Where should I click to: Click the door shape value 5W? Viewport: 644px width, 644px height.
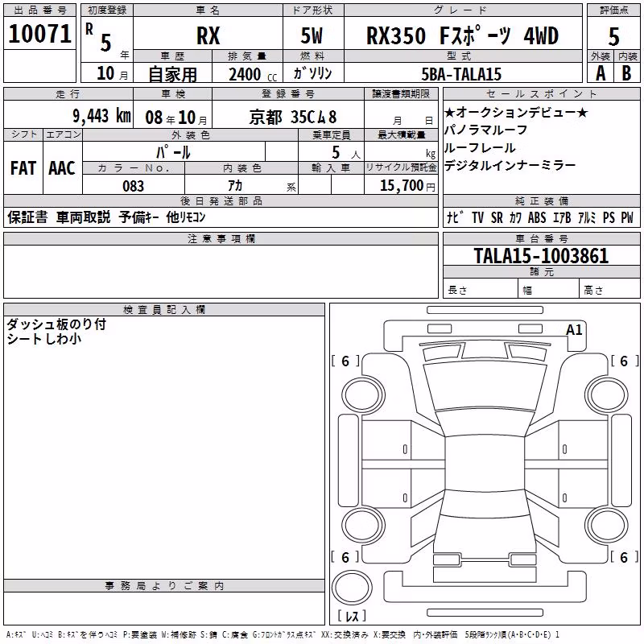click(312, 35)
